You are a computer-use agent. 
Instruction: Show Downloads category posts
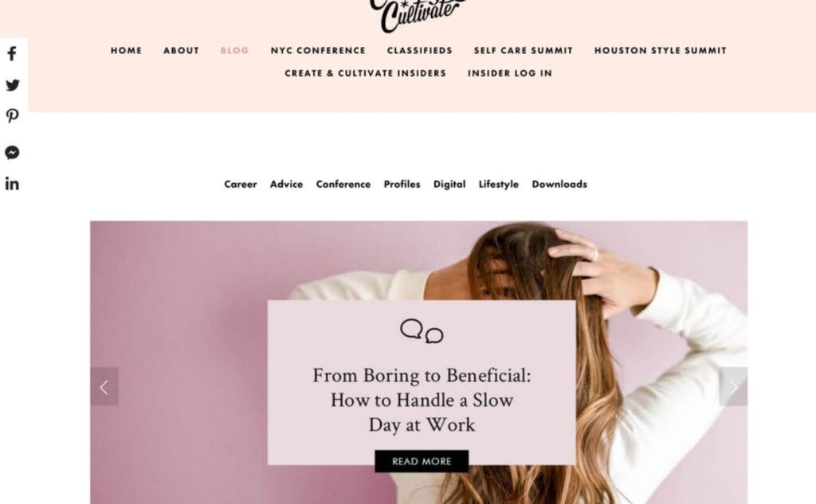pyautogui.click(x=559, y=184)
